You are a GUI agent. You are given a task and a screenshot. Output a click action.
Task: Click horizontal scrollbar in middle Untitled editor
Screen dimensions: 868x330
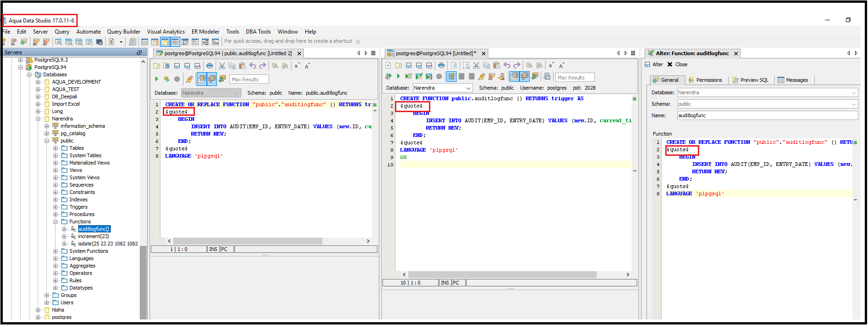pyautogui.click(x=503, y=274)
